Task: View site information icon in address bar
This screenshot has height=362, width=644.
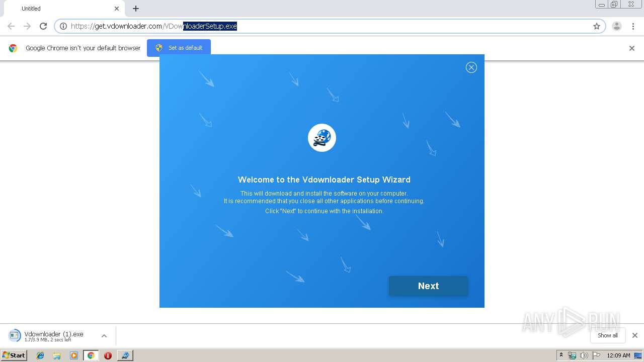Action: (x=63, y=26)
